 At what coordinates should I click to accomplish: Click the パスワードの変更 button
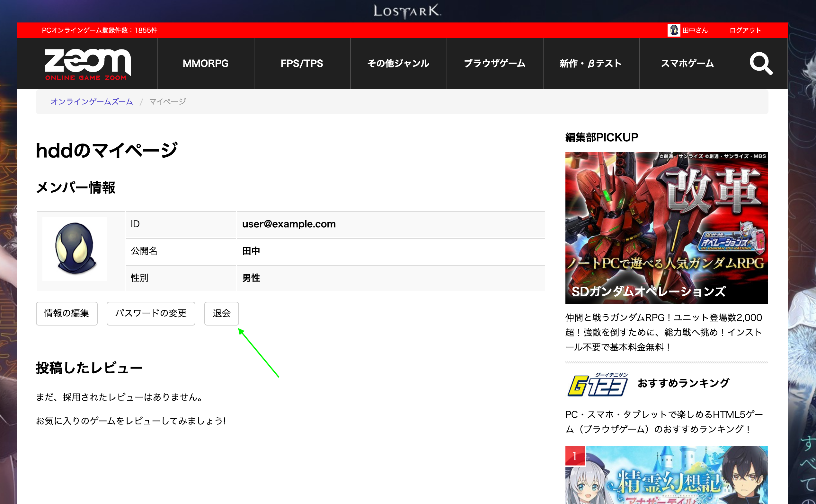151,313
